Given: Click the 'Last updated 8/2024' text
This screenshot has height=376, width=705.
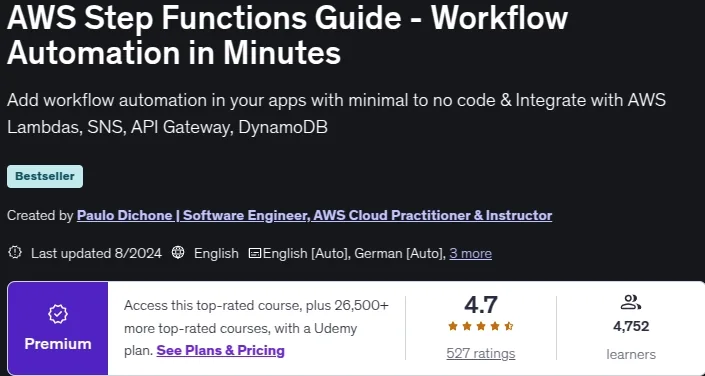Looking at the screenshot, I should [x=96, y=254].
